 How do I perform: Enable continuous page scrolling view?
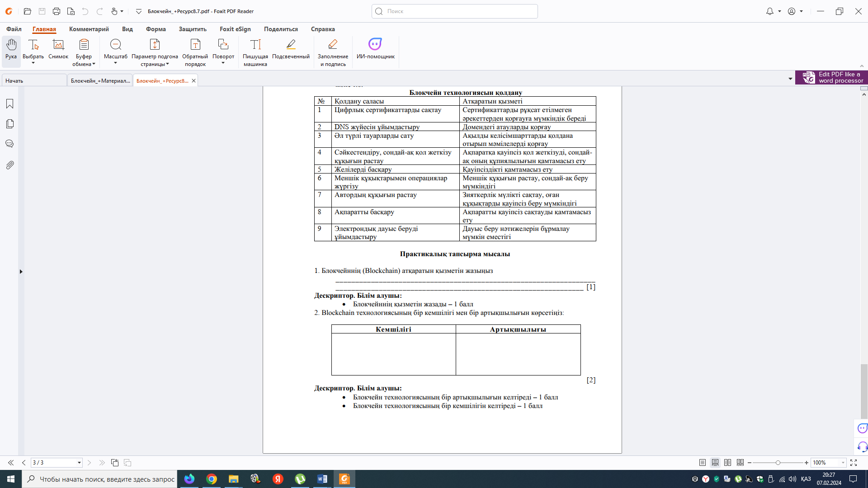pos(715,463)
